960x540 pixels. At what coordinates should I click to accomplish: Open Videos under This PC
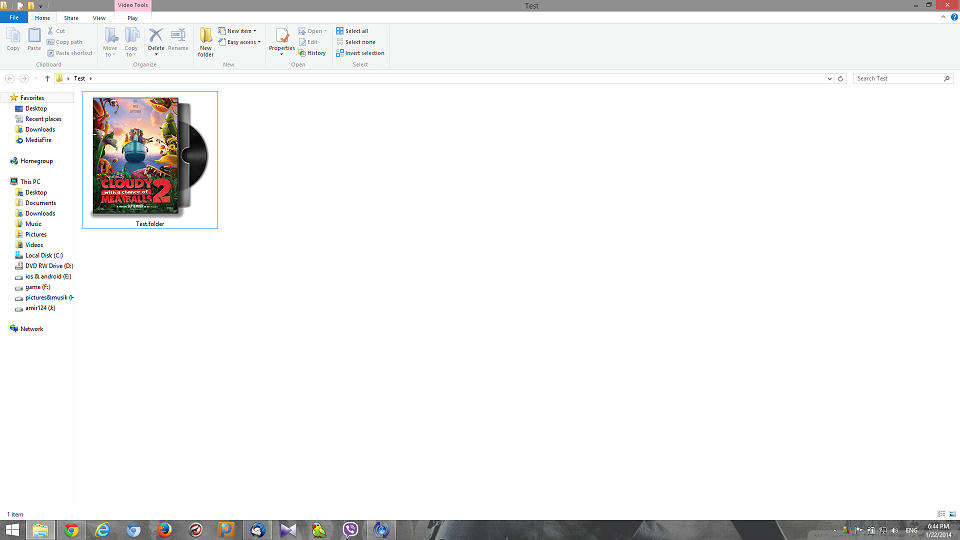pos(34,245)
